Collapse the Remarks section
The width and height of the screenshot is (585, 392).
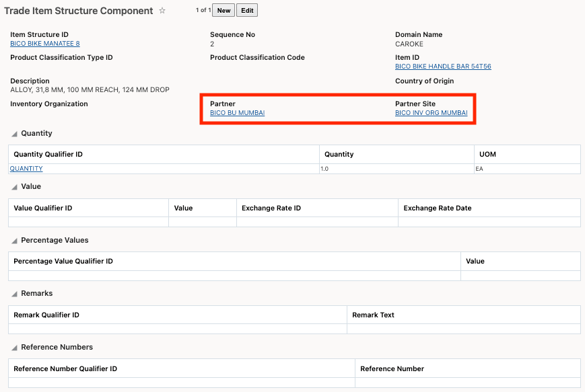[15, 294]
